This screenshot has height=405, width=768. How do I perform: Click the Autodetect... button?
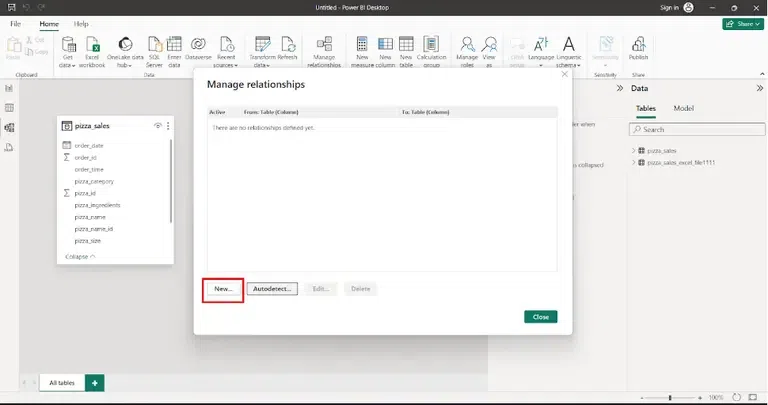coord(272,289)
